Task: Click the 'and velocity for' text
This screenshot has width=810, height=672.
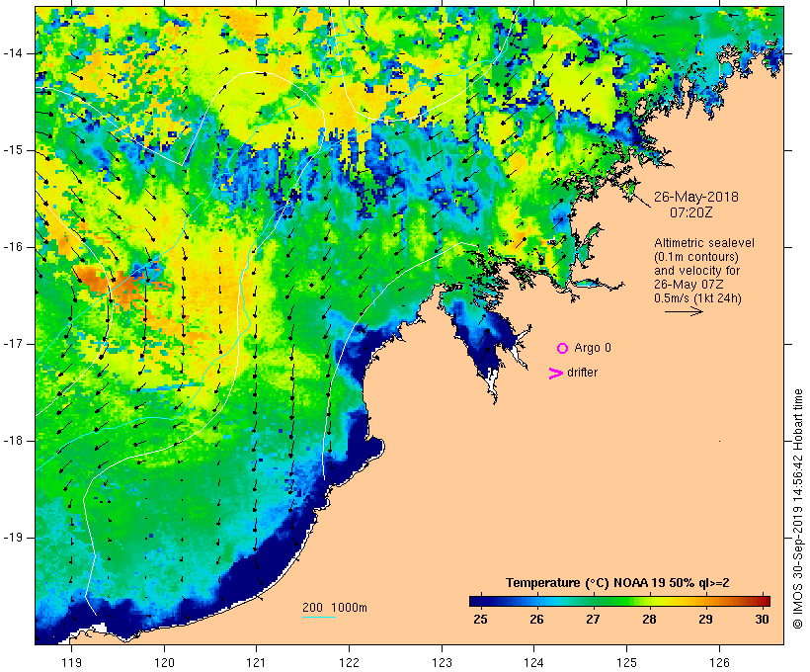Action: (x=696, y=271)
